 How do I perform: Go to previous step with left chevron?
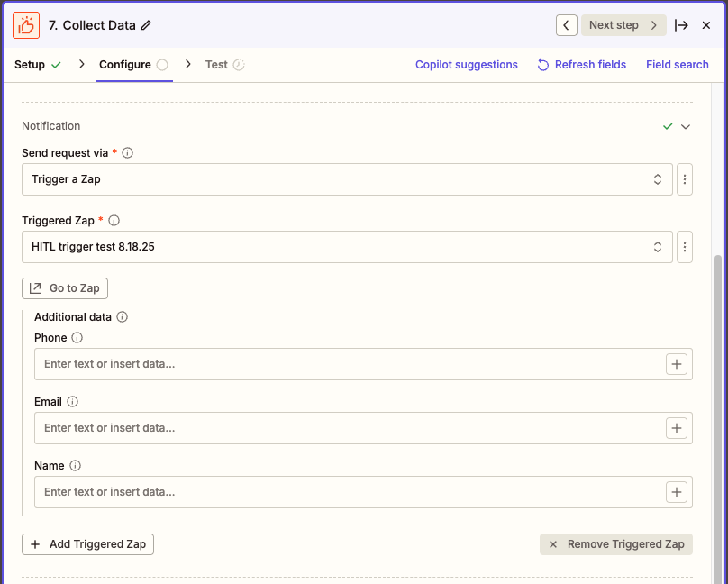[x=566, y=25]
